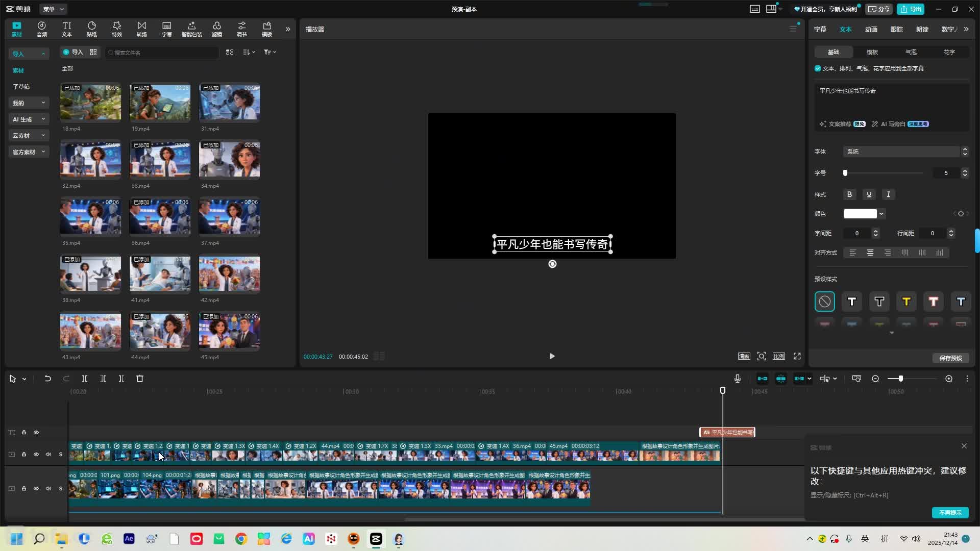
Task: Toggle apply text style to all subtitles checkbox
Action: pos(818,68)
